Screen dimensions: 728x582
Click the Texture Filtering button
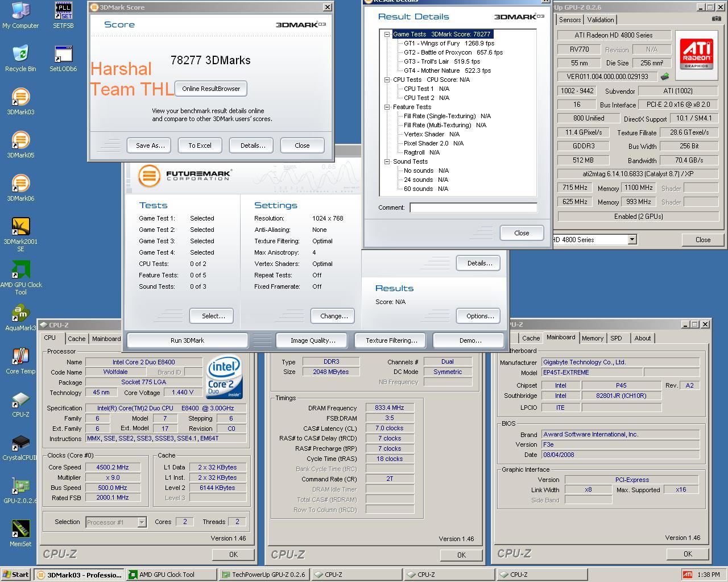tap(391, 340)
